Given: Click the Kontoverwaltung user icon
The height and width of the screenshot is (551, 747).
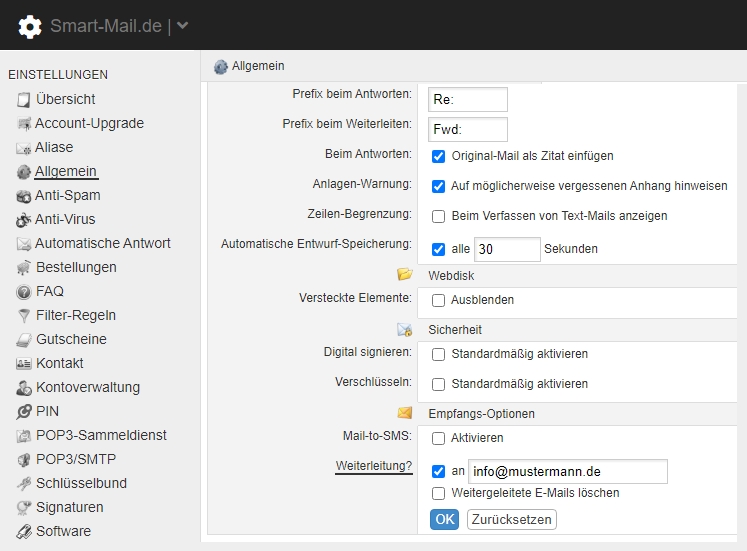Looking at the screenshot, I should 23,388.
